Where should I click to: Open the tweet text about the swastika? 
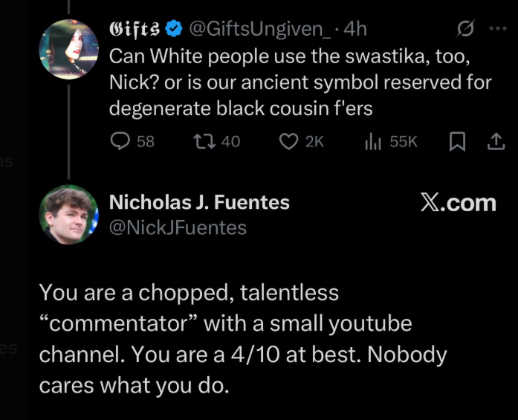coord(297,82)
